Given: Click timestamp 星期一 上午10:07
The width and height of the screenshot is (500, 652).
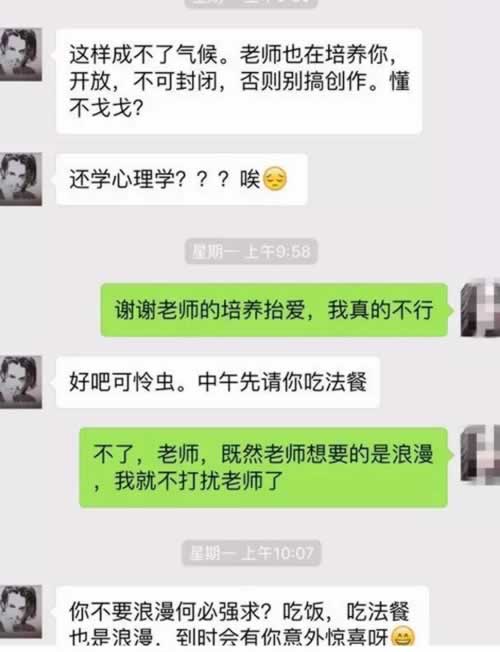Looking at the screenshot, I should click(x=251, y=553).
